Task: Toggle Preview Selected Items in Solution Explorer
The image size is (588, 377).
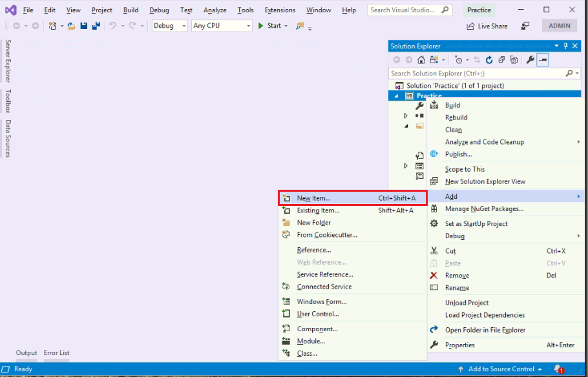Action: pyautogui.click(x=514, y=59)
